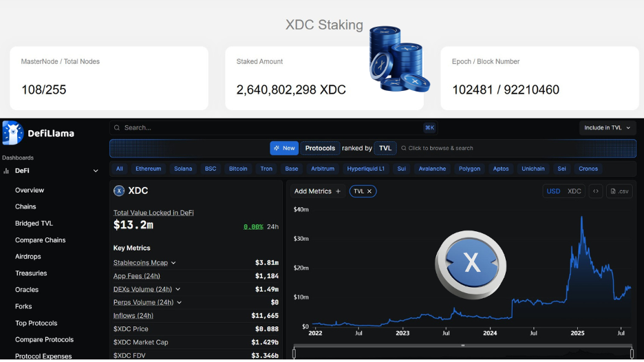The height and width of the screenshot is (362, 644).
Task: Click the Inflows (24h) metric label
Action: 133,316
